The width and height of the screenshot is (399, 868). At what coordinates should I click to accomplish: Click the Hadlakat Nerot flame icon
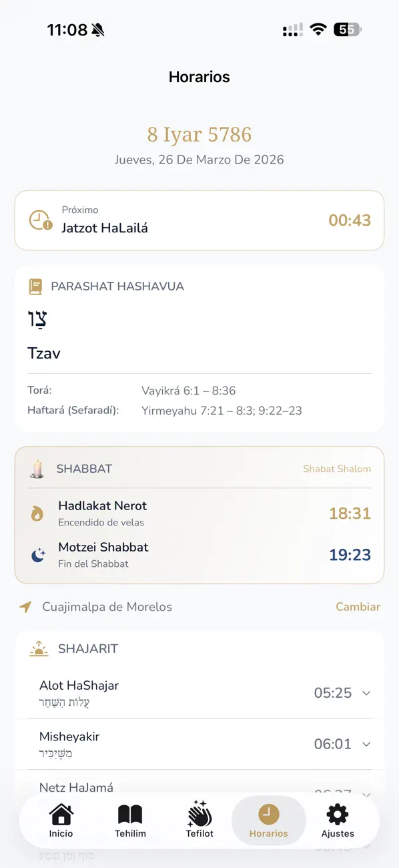pyautogui.click(x=36, y=512)
